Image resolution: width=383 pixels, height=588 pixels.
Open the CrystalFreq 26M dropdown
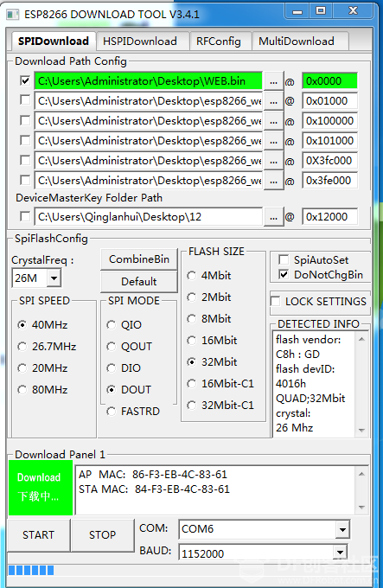click(x=54, y=278)
